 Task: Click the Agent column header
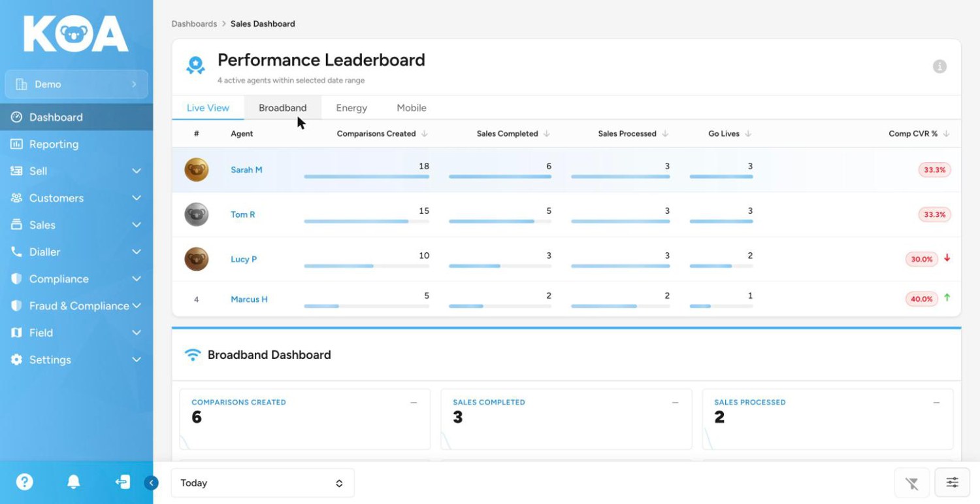(242, 133)
